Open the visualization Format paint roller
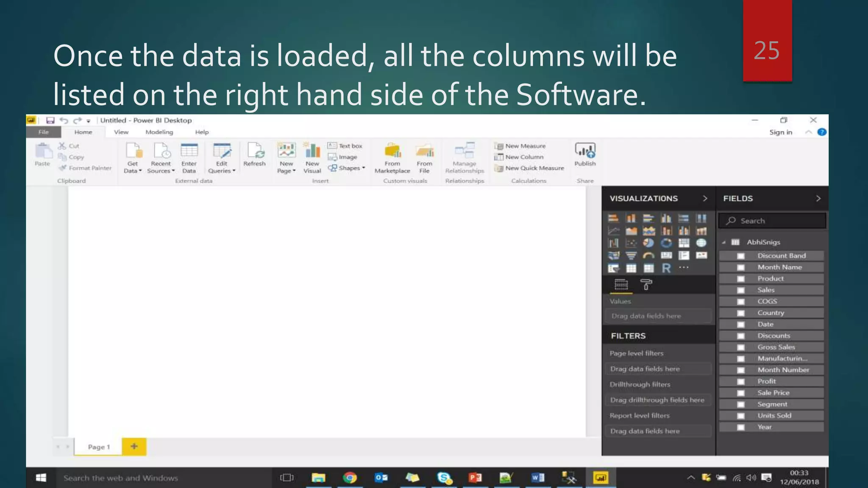 (646, 284)
